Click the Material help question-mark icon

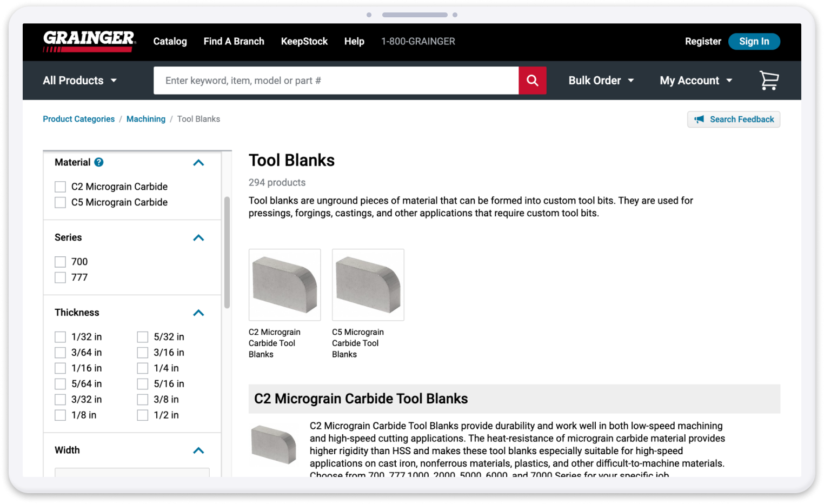pyautogui.click(x=99, y=162)
